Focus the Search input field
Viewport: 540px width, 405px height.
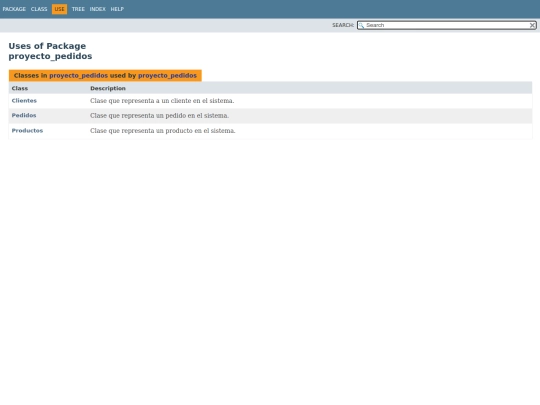(x=447, y=25)
